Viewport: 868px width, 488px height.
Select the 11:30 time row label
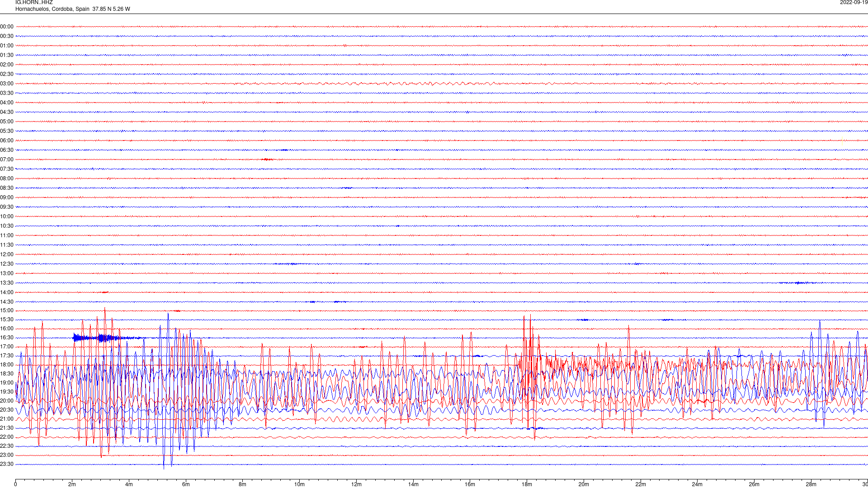(x=7, y=245)
